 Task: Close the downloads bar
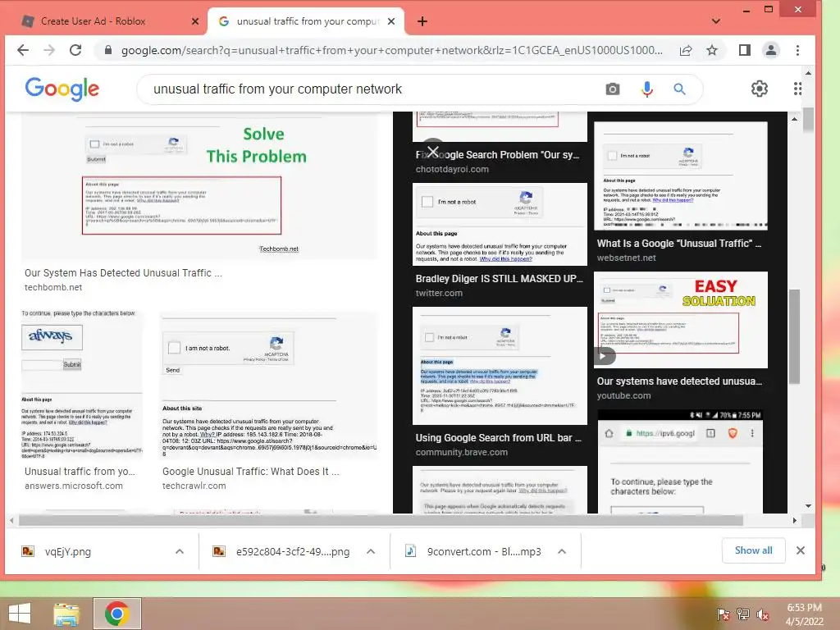[x=801, y=550]
